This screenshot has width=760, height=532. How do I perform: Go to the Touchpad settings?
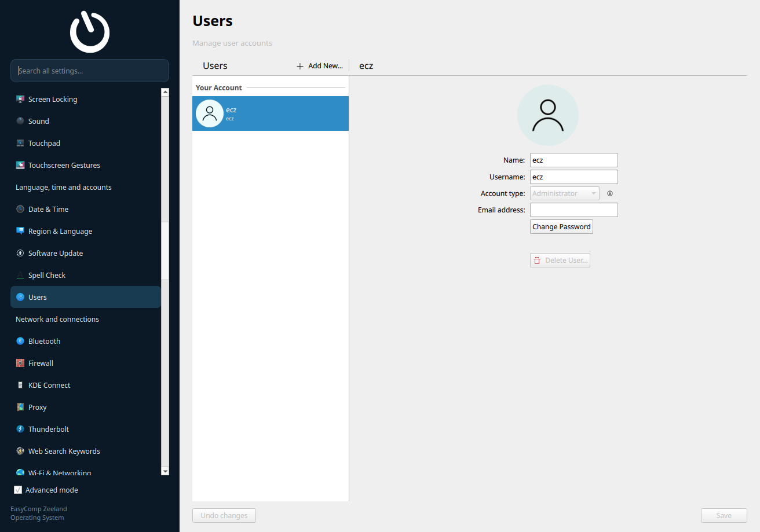pyautogui.click(x=86, y=143)
